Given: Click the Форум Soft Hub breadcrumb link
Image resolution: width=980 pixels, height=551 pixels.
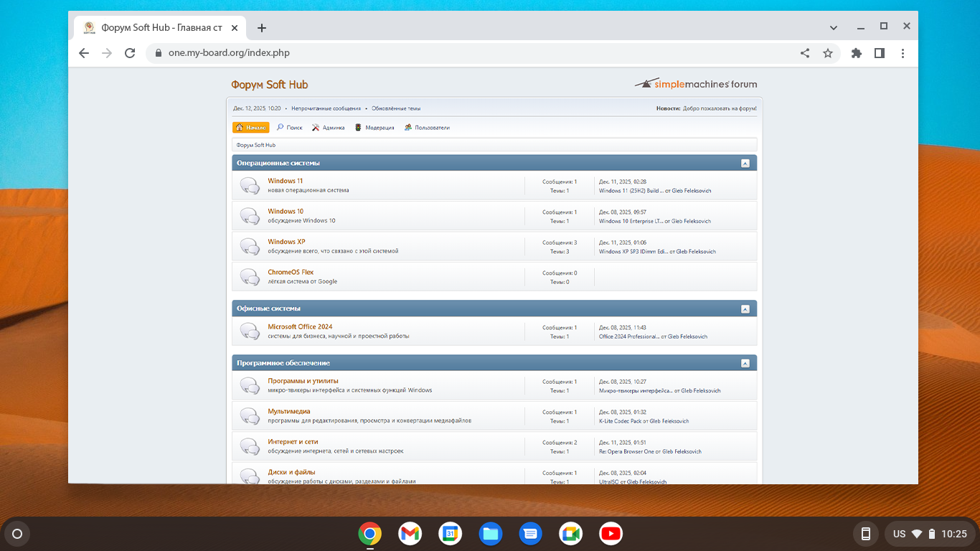Looking at the screenshot, I should [256, 145].
